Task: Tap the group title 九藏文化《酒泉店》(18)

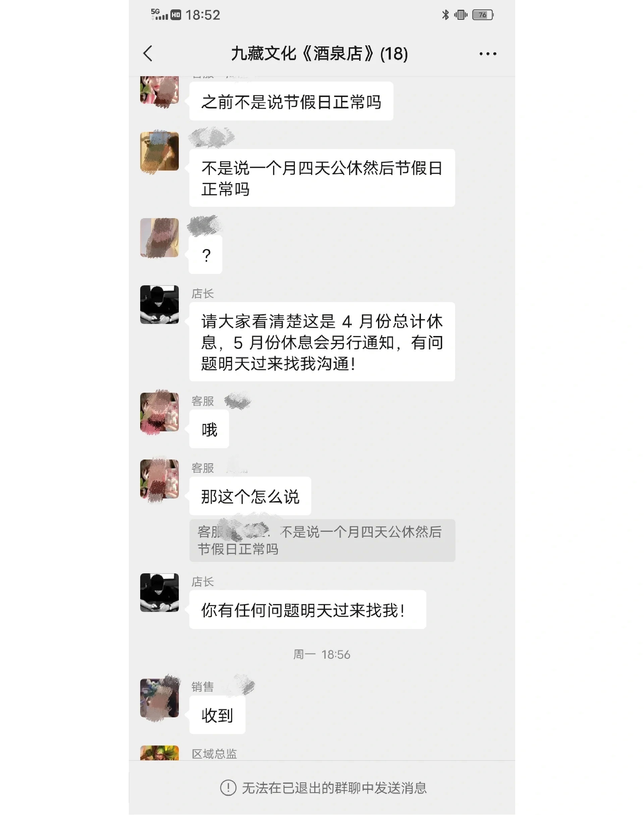Action: coord(319,54)
